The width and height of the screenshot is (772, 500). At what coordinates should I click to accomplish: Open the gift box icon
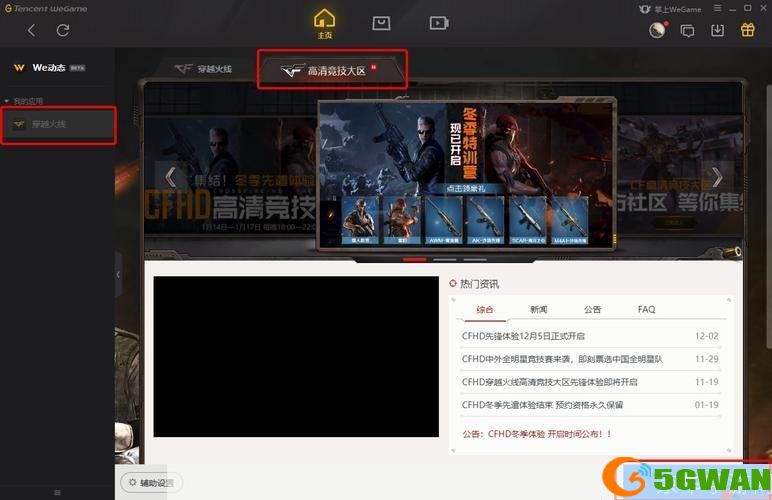tap(747, 30)
